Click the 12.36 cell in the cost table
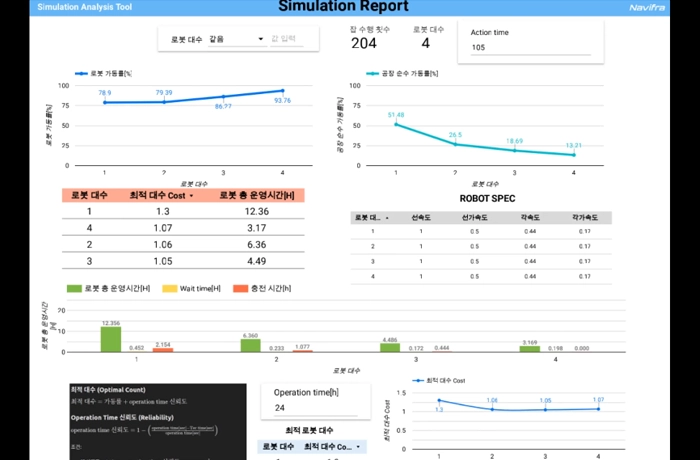Image resolution: width=700 pixels, height=460 pixels. point(257,211)
